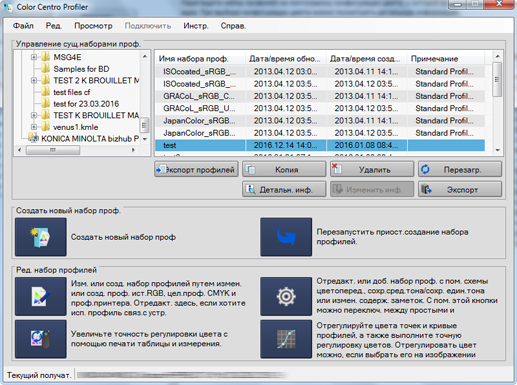Select the 'test' profile set row
This screenshot has width=517, height=385.
(x=320, y=145)
